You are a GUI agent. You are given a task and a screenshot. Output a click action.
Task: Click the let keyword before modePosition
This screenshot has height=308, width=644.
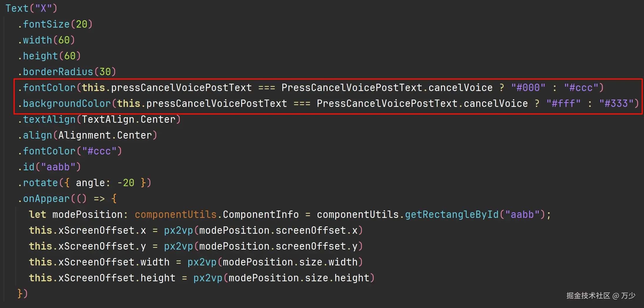pyautogui.click(x=37, y=214)
